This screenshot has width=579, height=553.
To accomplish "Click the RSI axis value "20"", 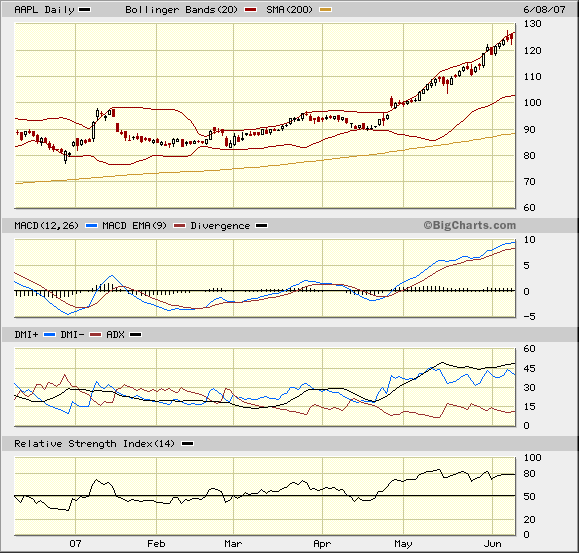I will (530, 519).
